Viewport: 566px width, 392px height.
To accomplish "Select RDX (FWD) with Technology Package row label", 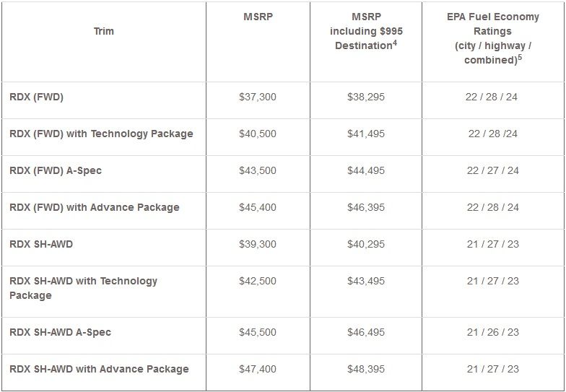I will 101,134.
